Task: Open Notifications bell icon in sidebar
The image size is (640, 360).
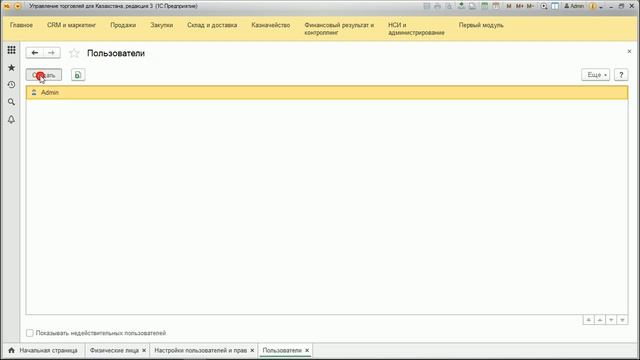Action: 11,119
